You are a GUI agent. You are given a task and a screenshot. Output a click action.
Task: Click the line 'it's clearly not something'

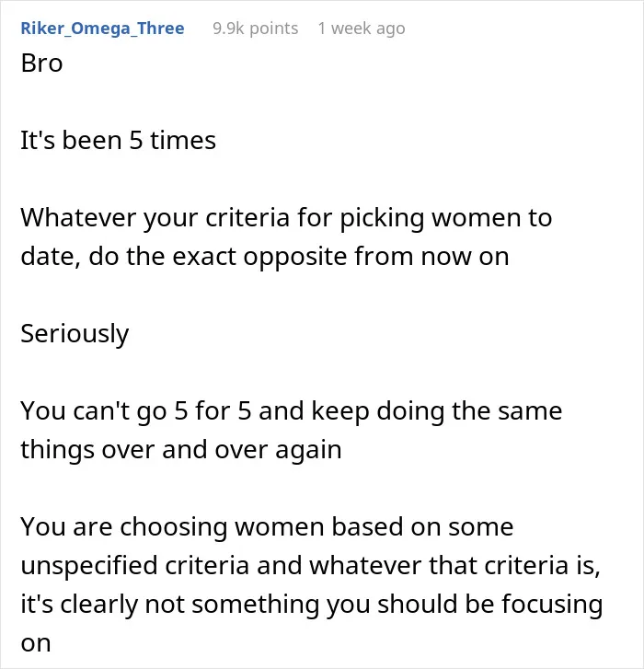312,605
